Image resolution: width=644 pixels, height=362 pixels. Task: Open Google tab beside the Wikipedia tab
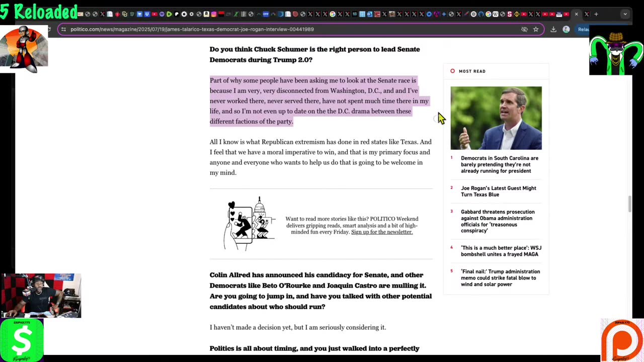(x=488, y=14)
